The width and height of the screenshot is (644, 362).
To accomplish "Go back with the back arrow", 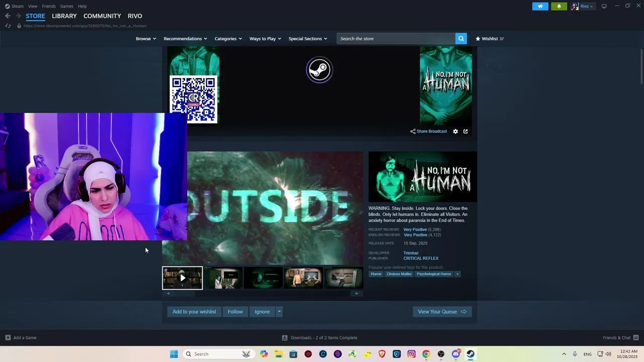I will pyautogui.click(x=8, y=16).
